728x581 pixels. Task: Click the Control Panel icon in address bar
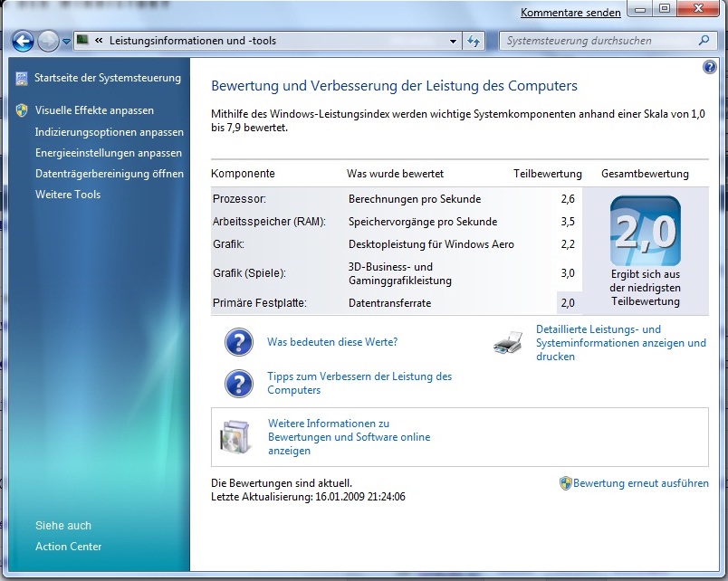coord(82,41)
